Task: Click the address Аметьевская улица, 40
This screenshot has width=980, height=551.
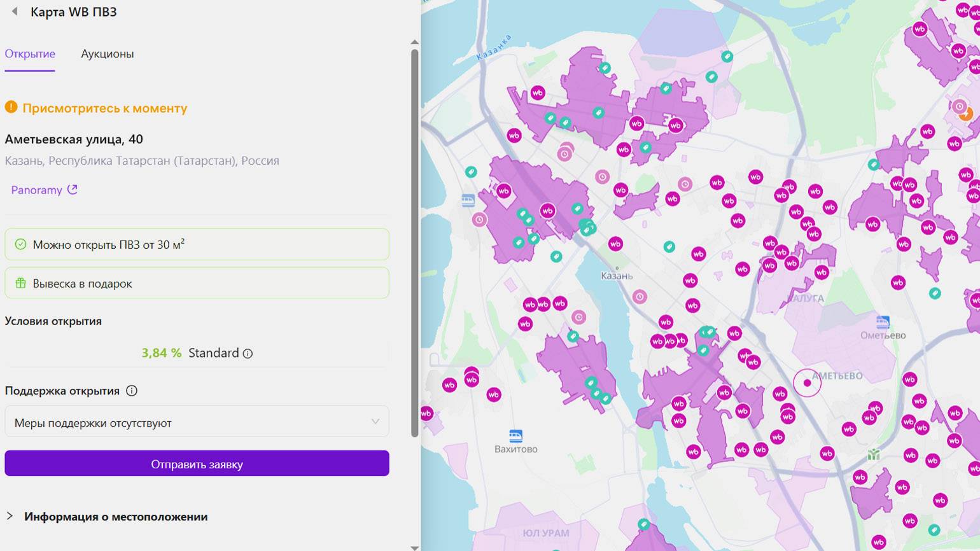Action: [74, 139]
